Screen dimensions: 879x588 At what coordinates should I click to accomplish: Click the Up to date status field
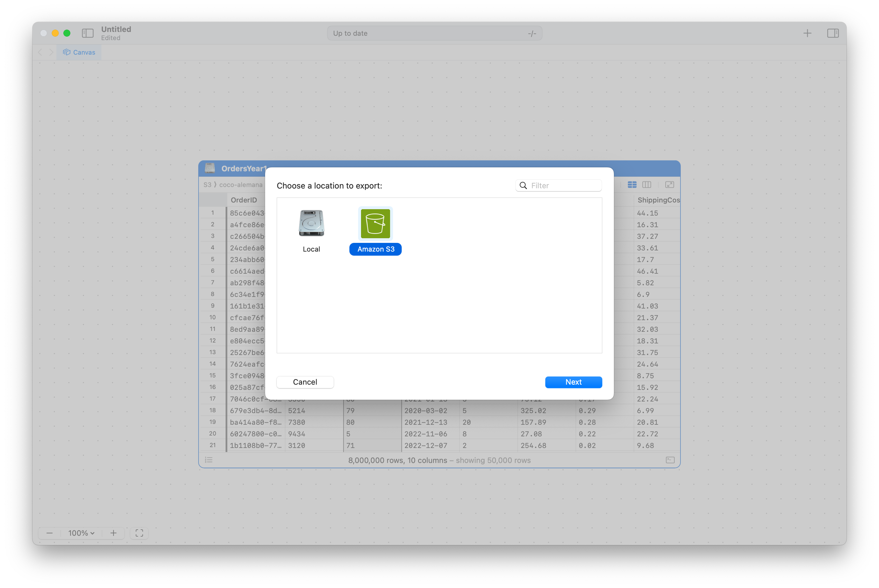pos(434,33)
